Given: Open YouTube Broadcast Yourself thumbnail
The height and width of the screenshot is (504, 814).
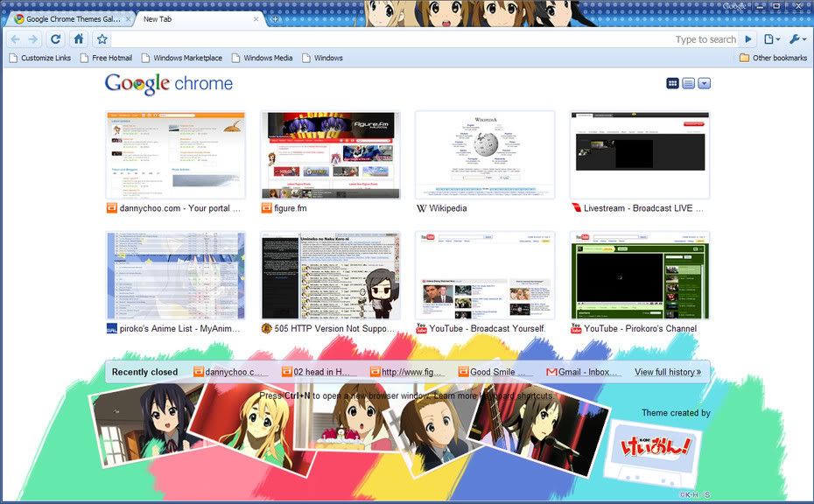Looking at the screenshot, I should 485,275.
